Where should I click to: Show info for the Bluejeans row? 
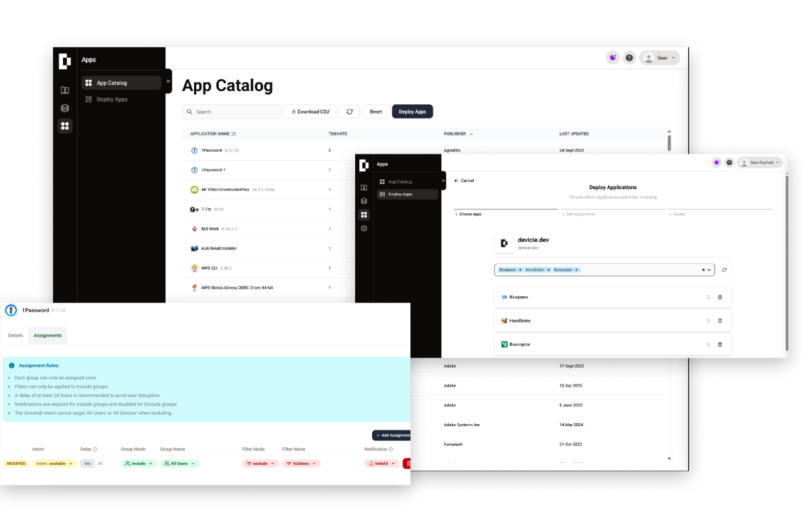click(x=708, y=297)
